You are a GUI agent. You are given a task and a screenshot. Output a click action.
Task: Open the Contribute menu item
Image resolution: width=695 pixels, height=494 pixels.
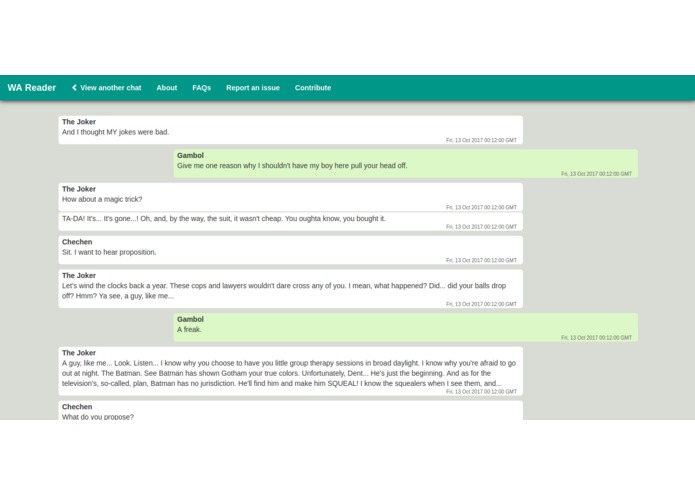click(313, 88)
